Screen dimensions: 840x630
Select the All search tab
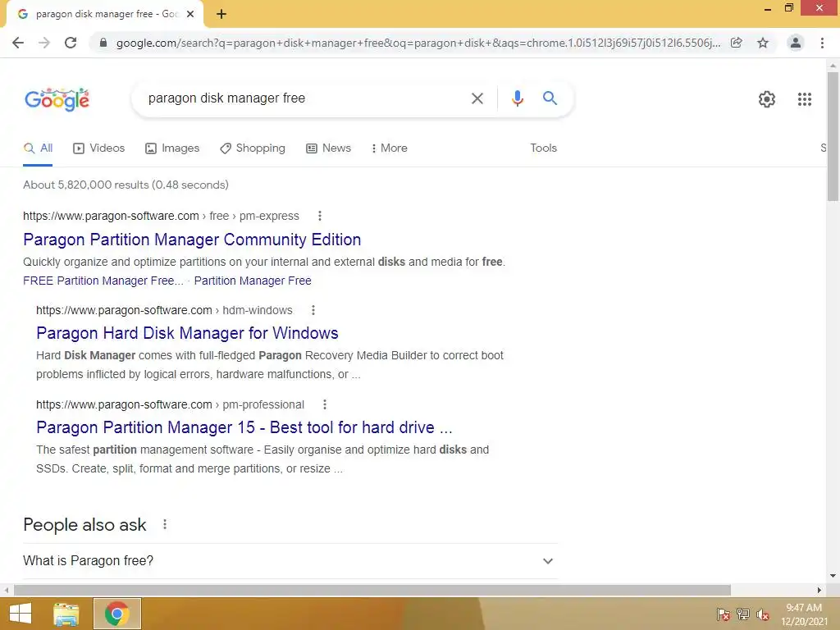point(38,148)
